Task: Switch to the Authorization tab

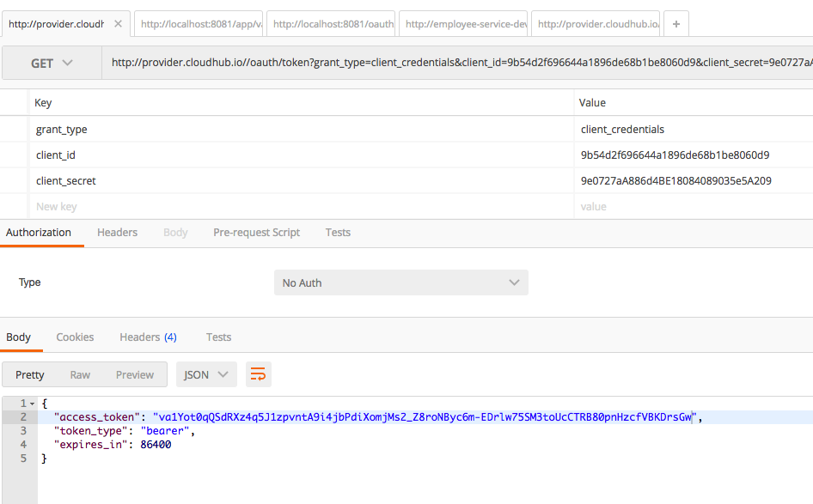Action: click(39, 232)
